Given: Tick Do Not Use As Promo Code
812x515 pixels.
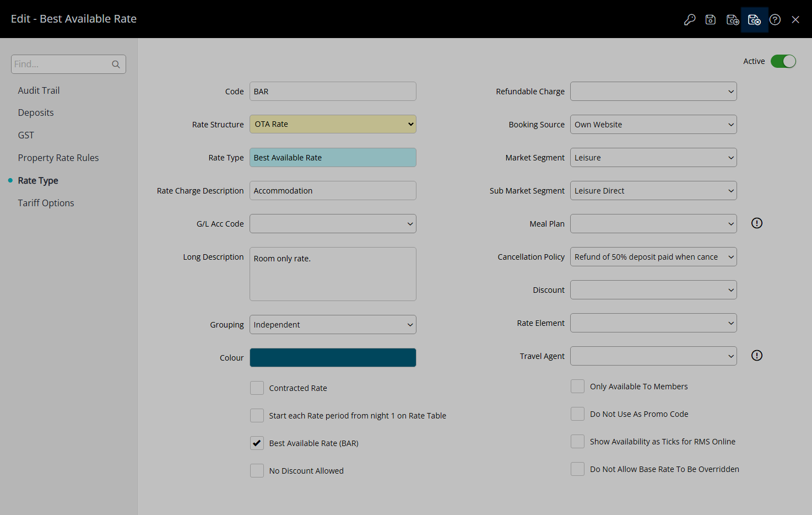Looking at the screenshot, I should coord(577,414).
